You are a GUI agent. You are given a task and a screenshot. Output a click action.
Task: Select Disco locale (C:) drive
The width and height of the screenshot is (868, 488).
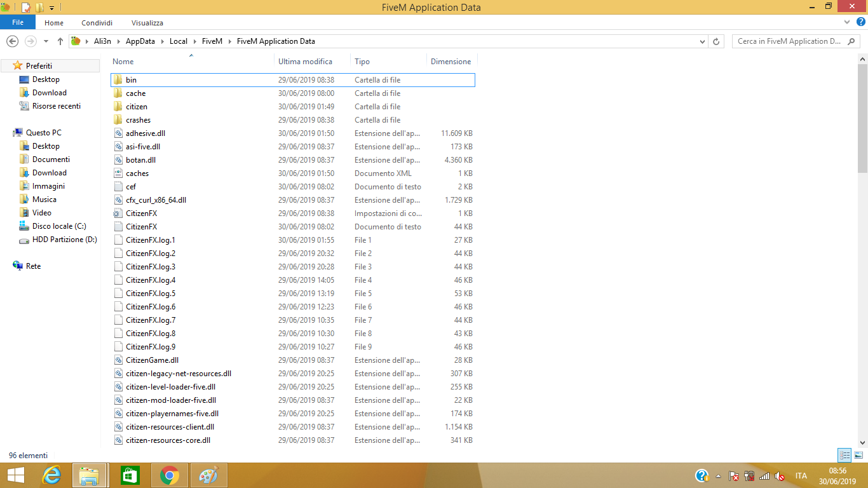pos(59,226)
